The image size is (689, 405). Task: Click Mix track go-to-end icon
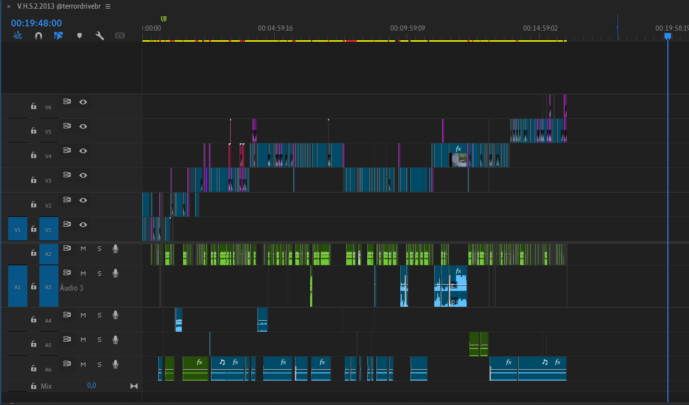[134, 386]
